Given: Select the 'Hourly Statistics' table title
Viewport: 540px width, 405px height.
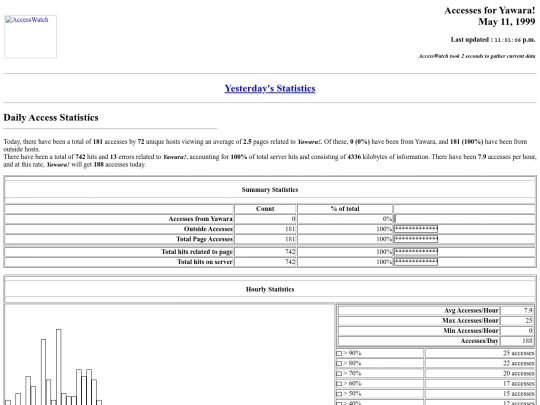Looking at the screenshot, I should (x=270, y=289).
